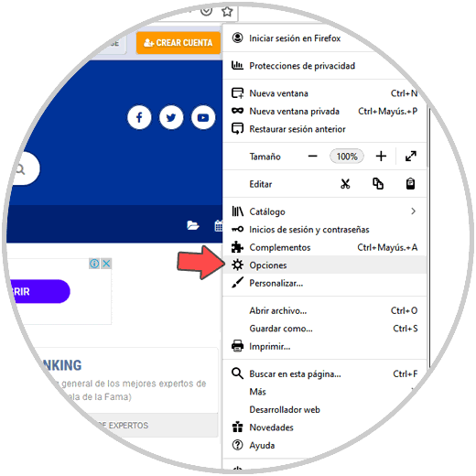The height and width of the screenshot is (476, 476).
Task: Open the Facebook social icon
Action: (139, 117)
